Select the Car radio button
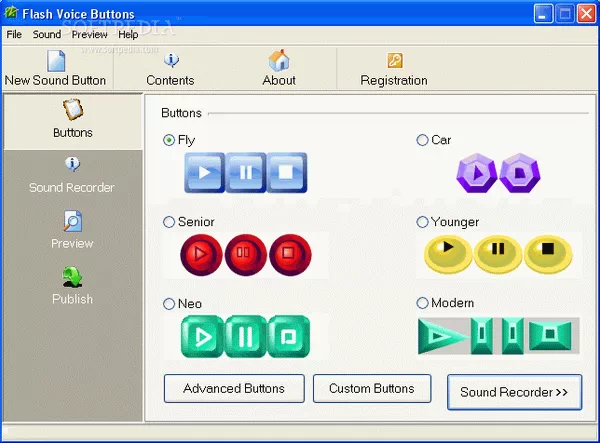 click(x=422, y=140)
